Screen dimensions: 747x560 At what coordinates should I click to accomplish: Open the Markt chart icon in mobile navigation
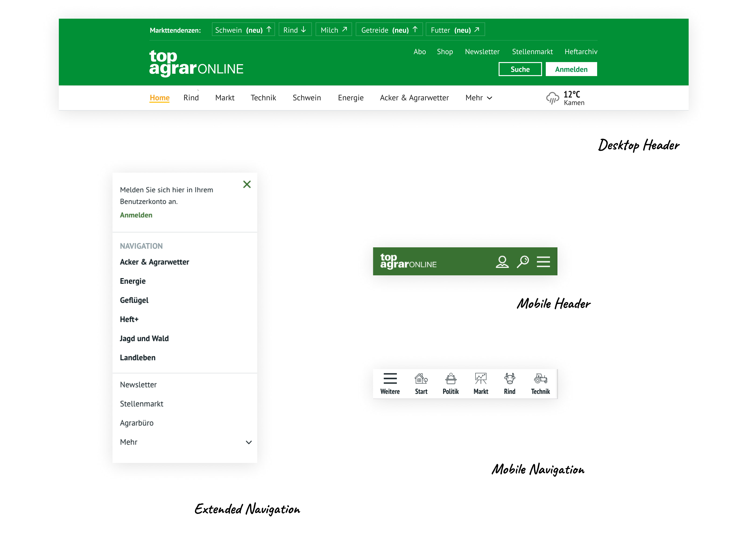[x=481, y=379]
